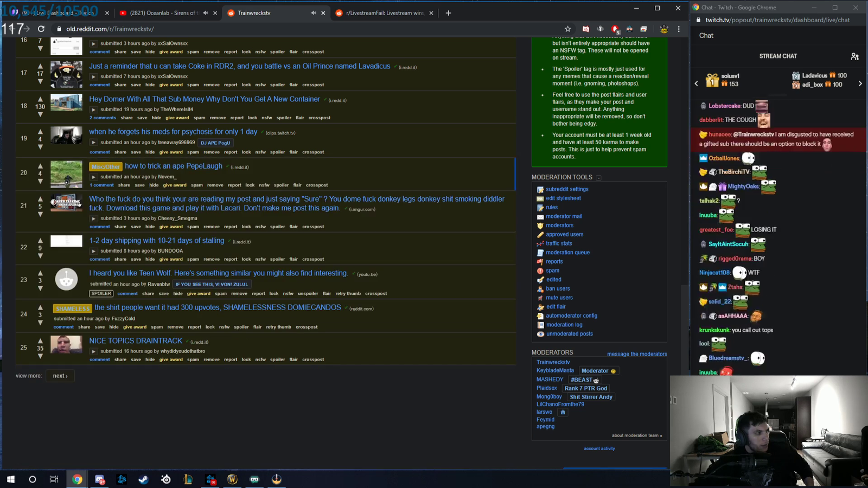Click the edit stylesheet CSS icon

[x=540, y=198]
